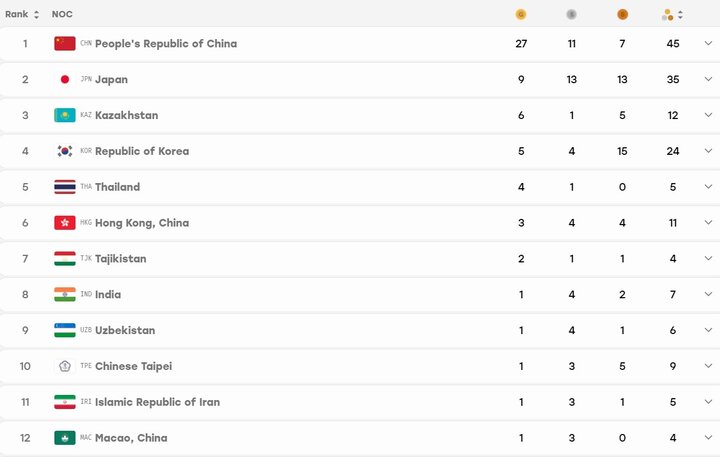720x457 pixels.
Task: Click the NOC column header
Action: [62, 14]
